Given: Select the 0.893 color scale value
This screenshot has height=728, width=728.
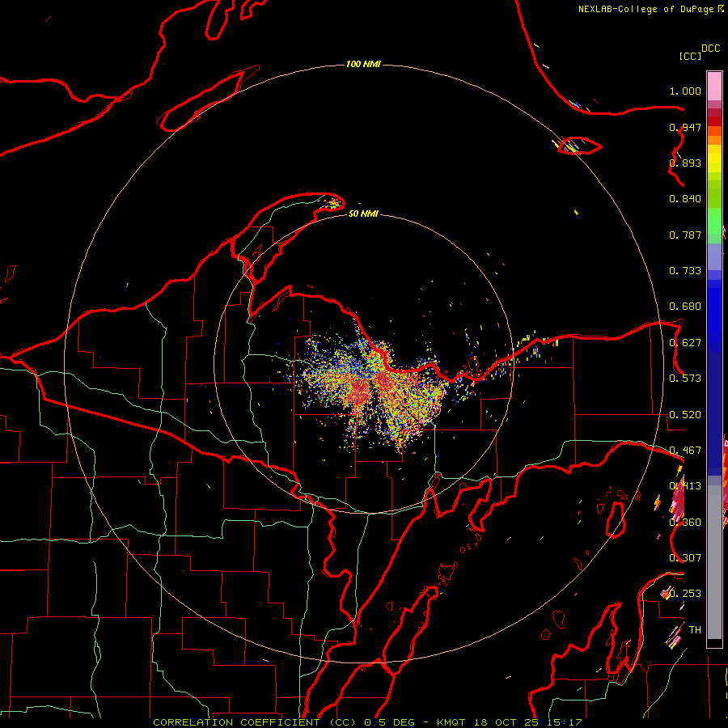Looking at the screenshot, I should point(685,163).
